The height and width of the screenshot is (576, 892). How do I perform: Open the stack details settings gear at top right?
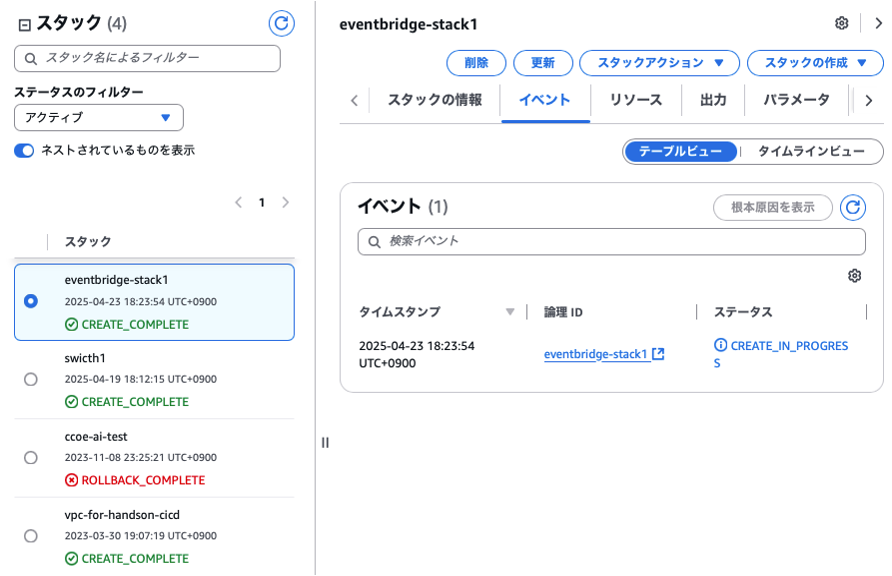click(x=842, y=23)
